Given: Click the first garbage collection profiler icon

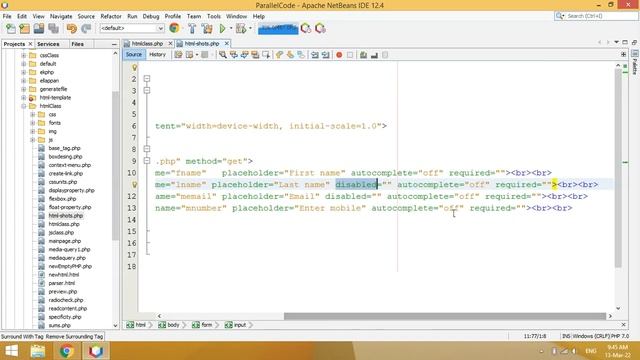Looking at the screenshot, I should (x=306, y=29).
